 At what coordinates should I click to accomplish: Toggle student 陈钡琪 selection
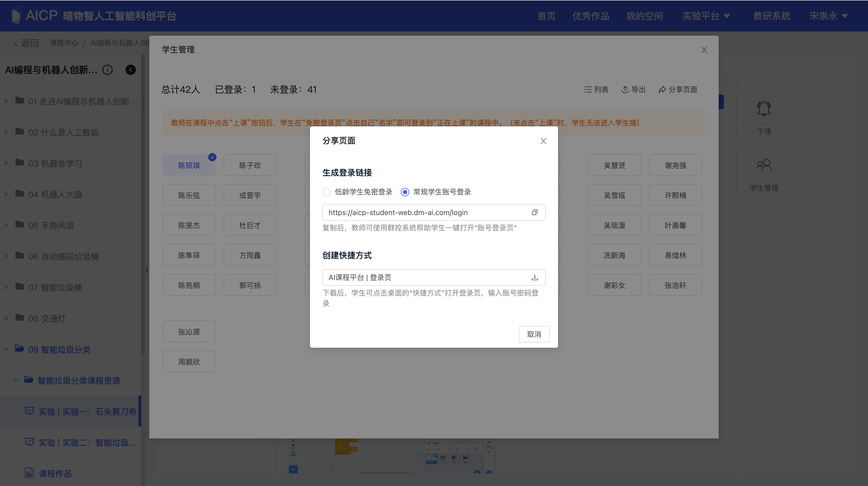coord(189,165)
